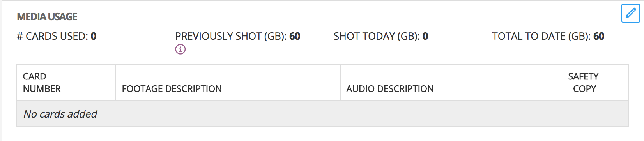Click the word CARD in the first header
Viewport: 644px width, 141px height.
pyautogui.click(x=34, y=76)
